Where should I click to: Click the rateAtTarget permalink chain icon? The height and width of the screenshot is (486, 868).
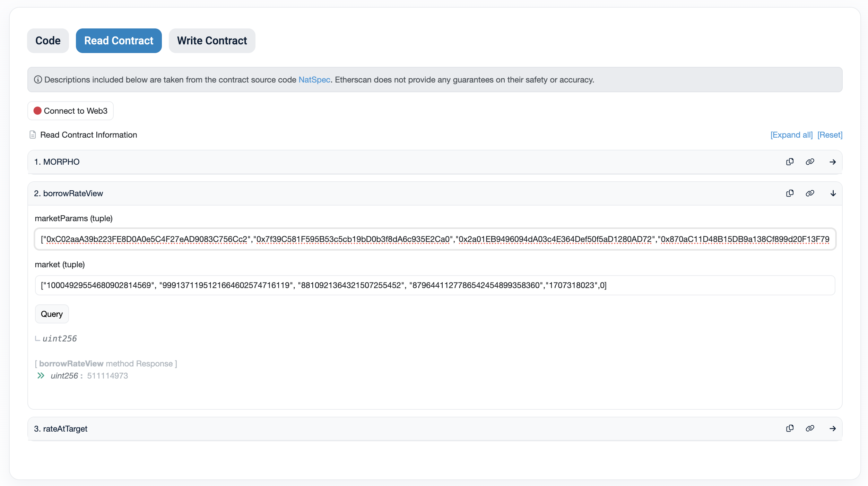[810, 428]
